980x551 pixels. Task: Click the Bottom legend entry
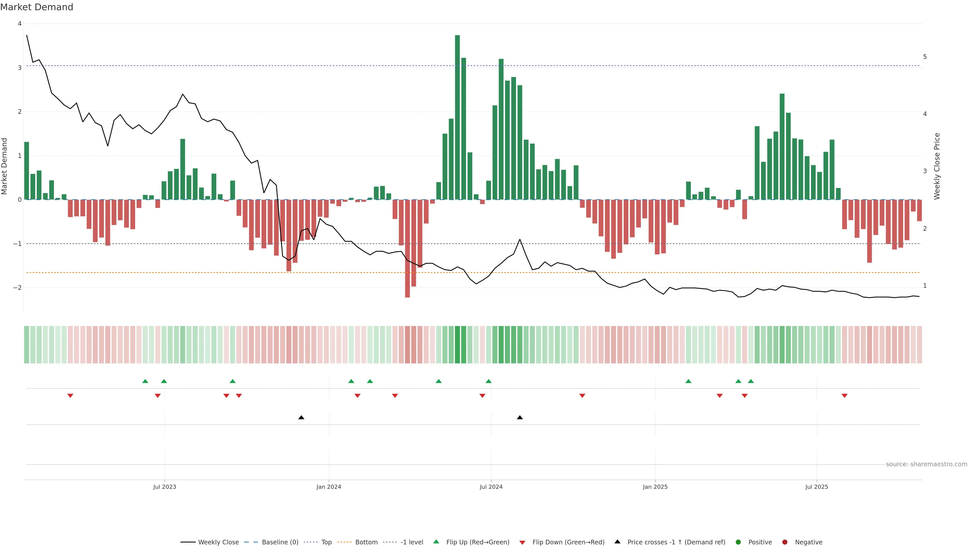pos(366,542)
